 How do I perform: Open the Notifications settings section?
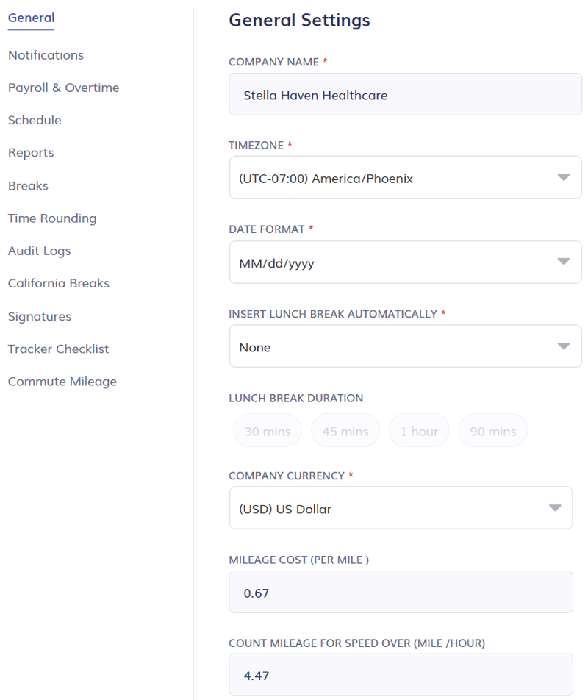pyautogui.click(x=46, y=55)
